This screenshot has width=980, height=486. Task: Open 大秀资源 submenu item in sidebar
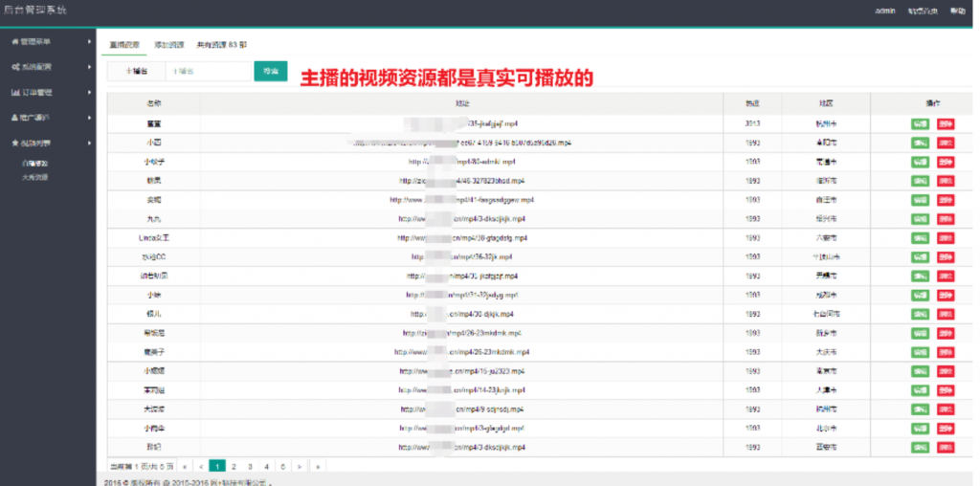(x=35, y=177)
